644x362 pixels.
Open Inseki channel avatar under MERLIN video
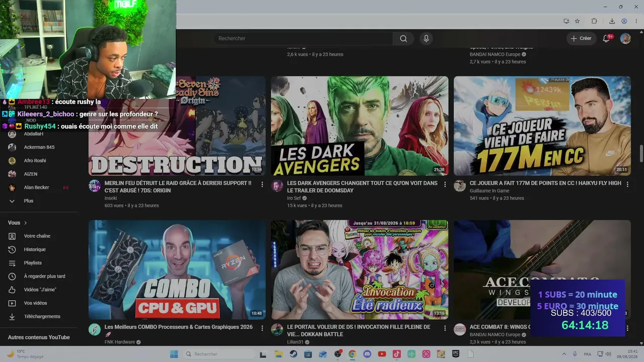(x=95, y=186)
